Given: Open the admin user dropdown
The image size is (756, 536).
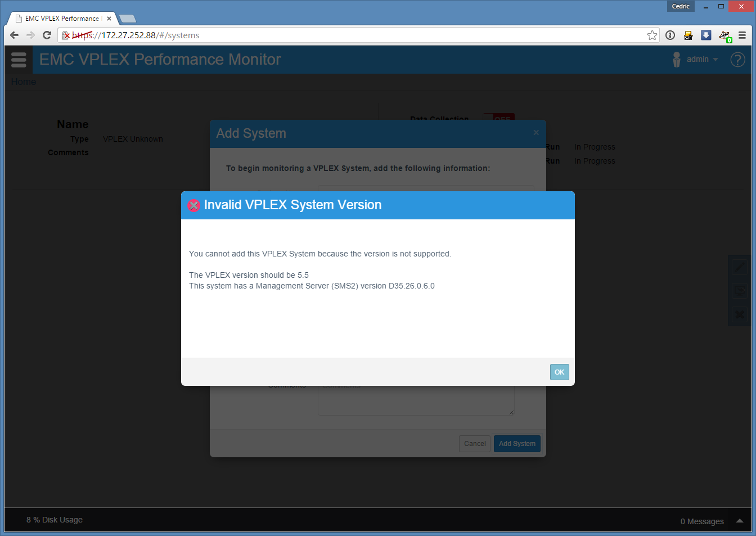Looking at the screenshot, I should [702, 59].
